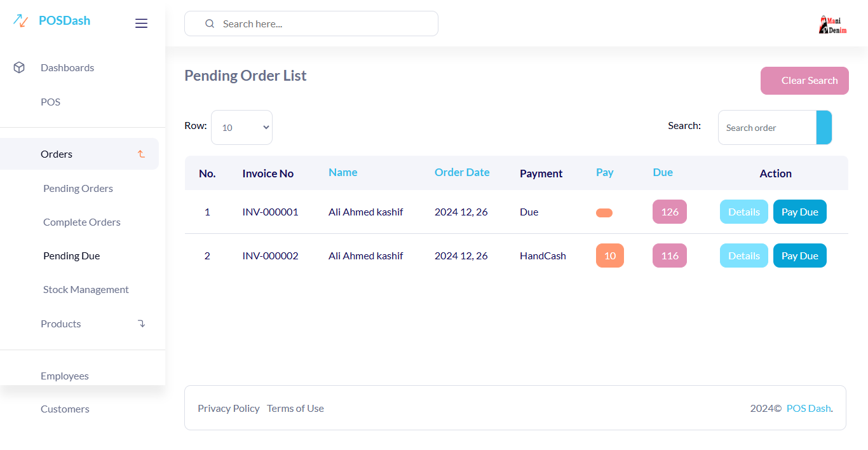
Task: Click Pay Due for INV-000002
Action: click(800, 256)
